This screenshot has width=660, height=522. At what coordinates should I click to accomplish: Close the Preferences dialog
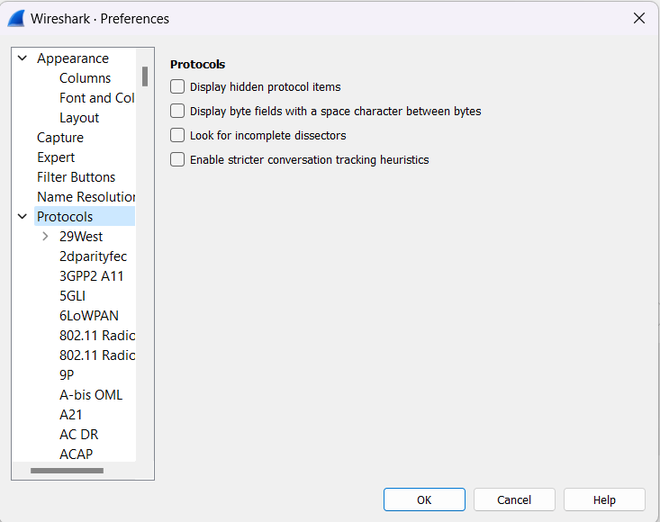coord(639,18)
